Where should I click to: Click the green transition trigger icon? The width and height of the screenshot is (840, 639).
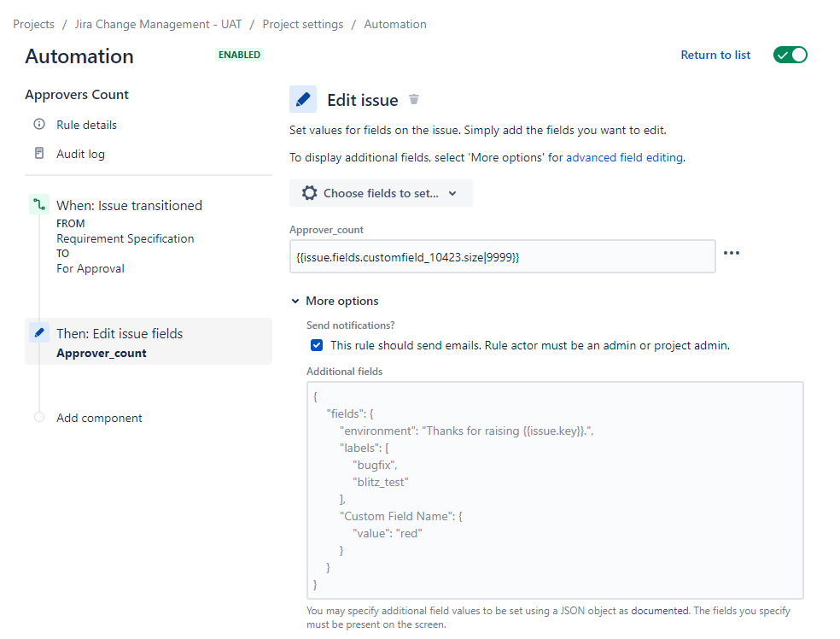[39, 205]
